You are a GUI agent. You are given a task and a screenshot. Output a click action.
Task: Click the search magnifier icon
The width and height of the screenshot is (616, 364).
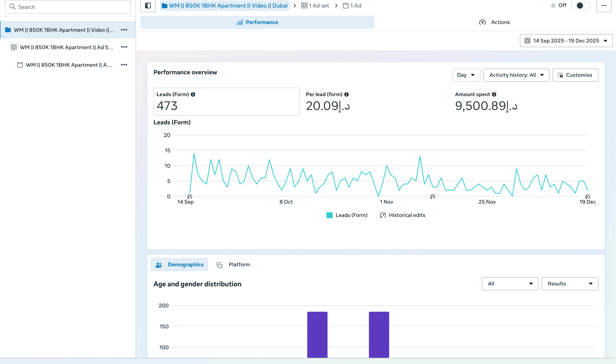click(x=12, y=7)
